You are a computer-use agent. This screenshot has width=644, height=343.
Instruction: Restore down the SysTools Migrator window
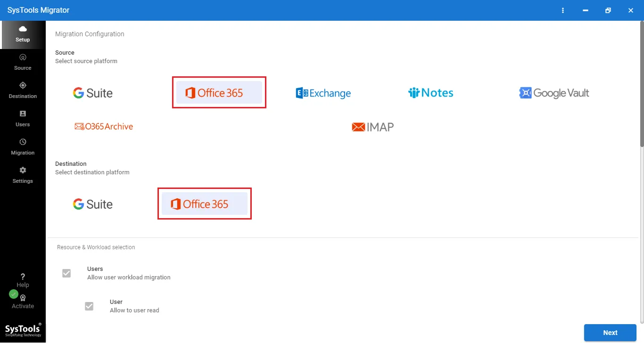[608, 10]
